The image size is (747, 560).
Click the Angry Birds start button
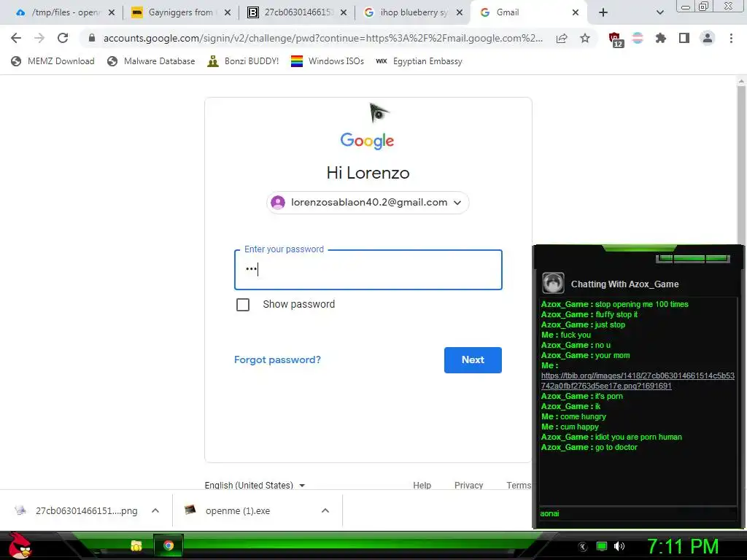[x=20, y=545]
